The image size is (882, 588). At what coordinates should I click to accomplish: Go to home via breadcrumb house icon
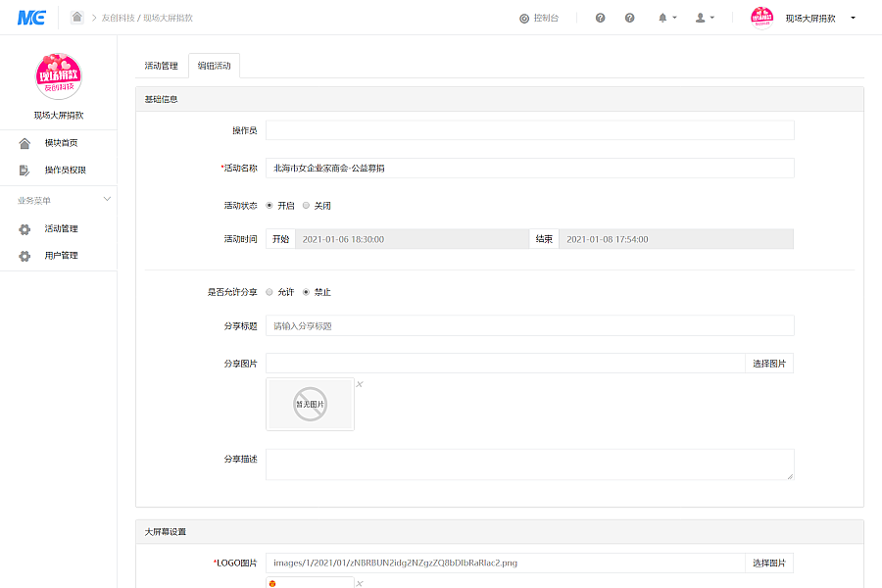(x=77, y=17)
